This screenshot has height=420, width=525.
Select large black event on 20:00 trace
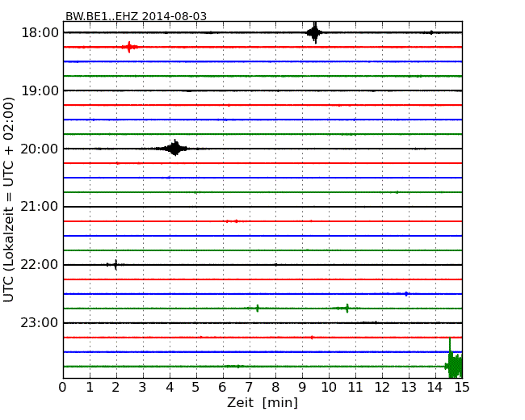pyautogui.click(x=174, y=149)
